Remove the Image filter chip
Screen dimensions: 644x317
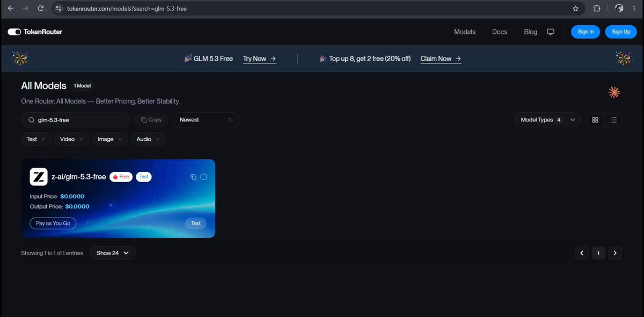coord(120,139)
